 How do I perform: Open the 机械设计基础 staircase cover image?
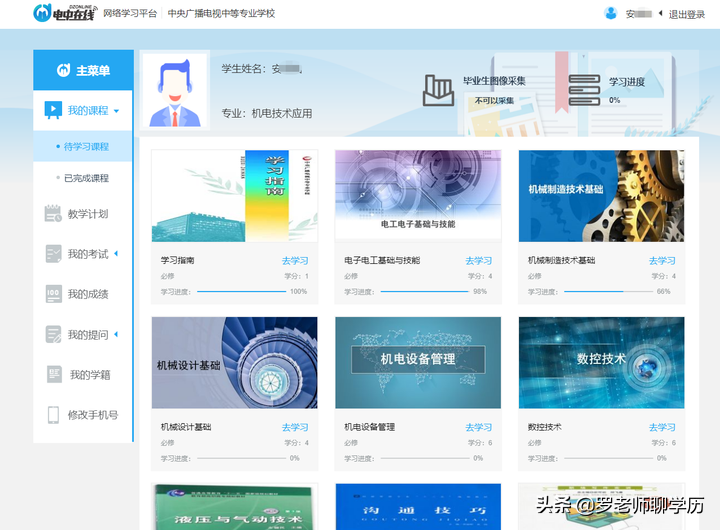pyautogui.click(x=235, y=362)
